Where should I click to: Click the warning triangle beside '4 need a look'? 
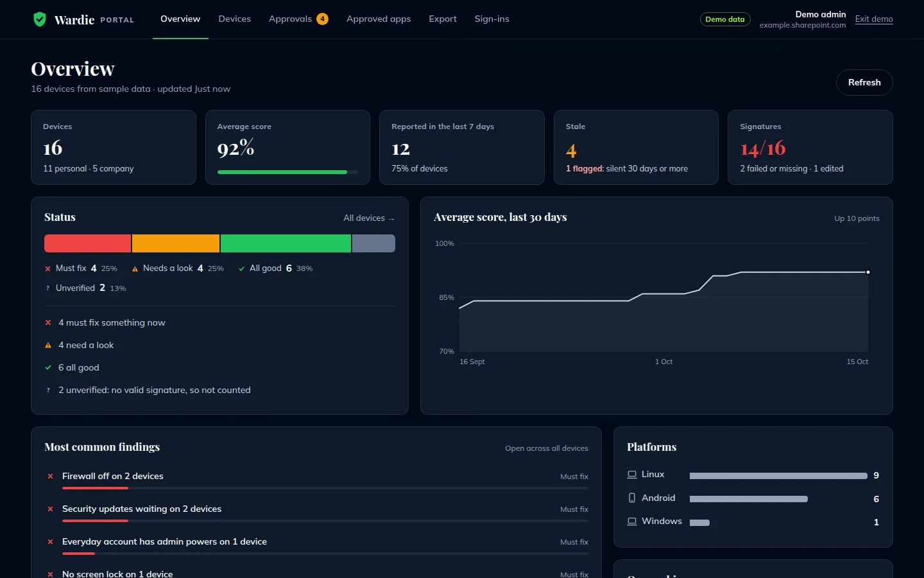pyautogui.click(x=48, y=345)
